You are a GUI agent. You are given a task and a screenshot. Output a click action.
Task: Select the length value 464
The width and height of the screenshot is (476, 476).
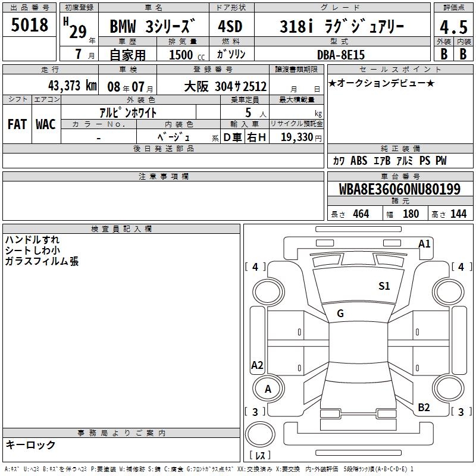(x=361, y=214)
